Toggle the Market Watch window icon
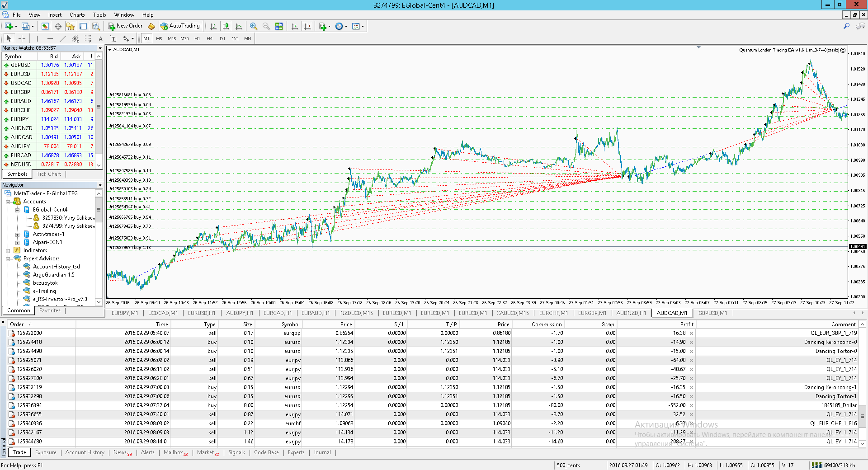868x470 pixels. [45, 26]
